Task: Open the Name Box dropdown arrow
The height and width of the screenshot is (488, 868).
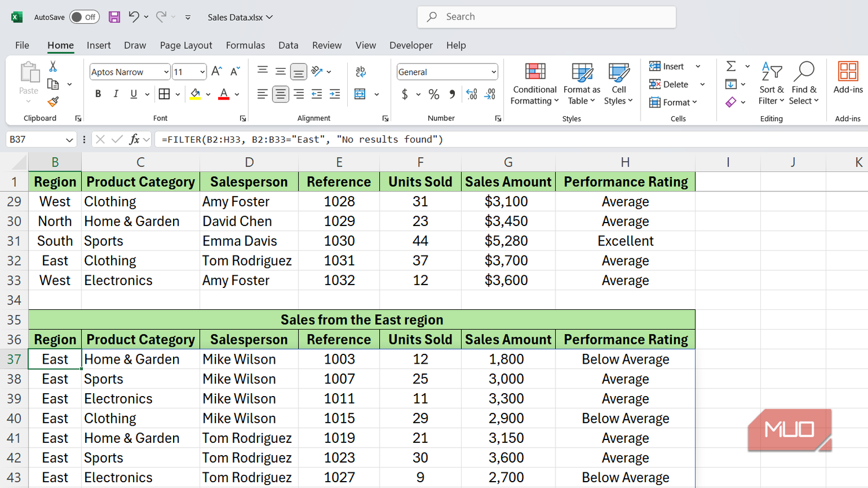Action: (69, 139)
